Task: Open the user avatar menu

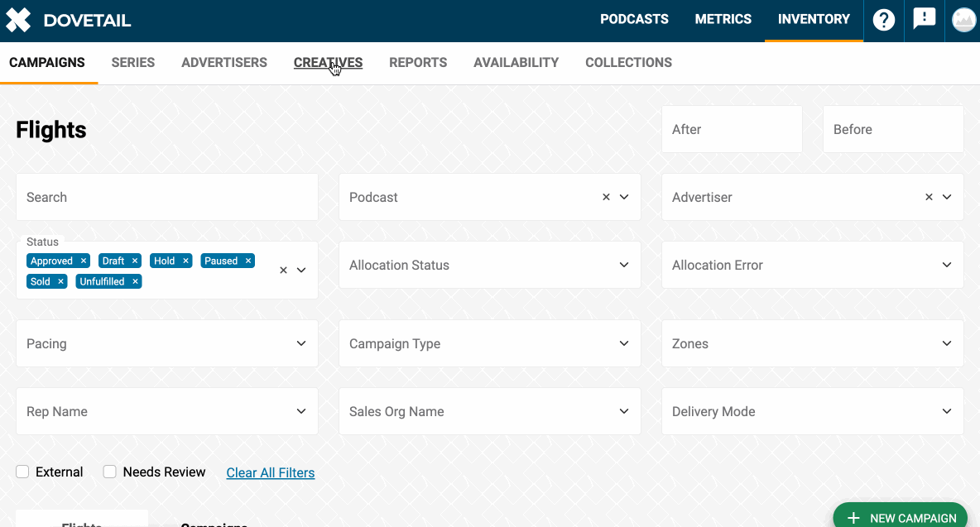Action: (963, 20)
